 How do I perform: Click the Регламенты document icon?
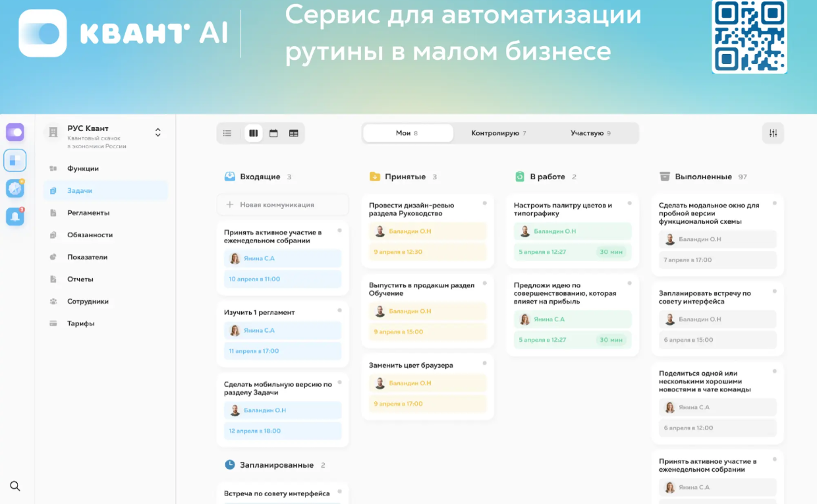[53, 213]
